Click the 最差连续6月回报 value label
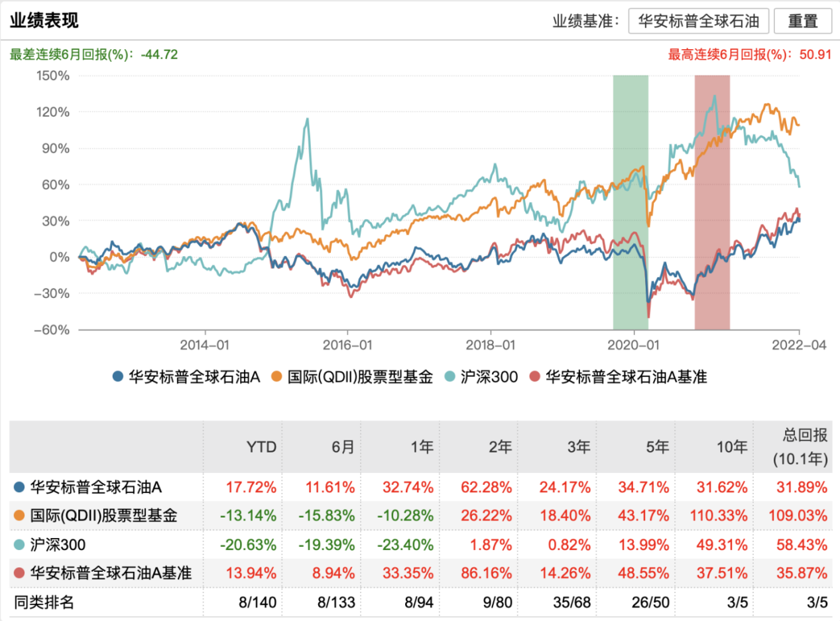The height and width of the screenshot is (621, 840). (93, 54)
